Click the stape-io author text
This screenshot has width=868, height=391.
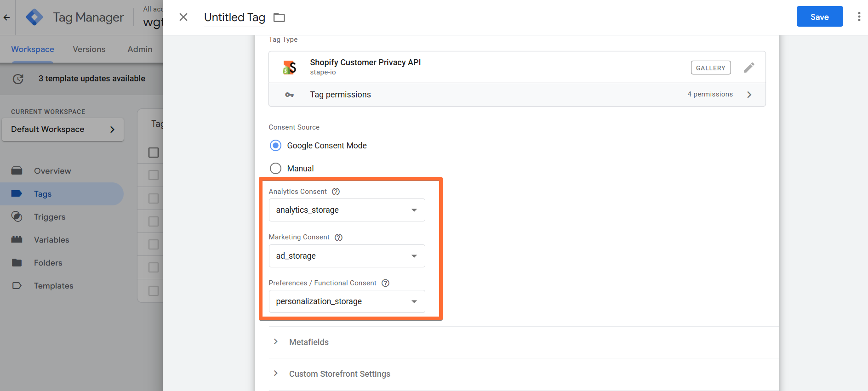(323, 73)
